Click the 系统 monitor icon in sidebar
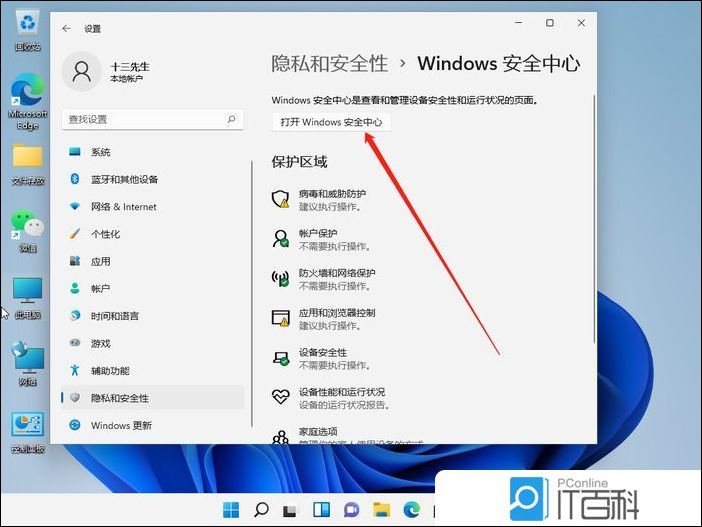 (x=75, y=152)
